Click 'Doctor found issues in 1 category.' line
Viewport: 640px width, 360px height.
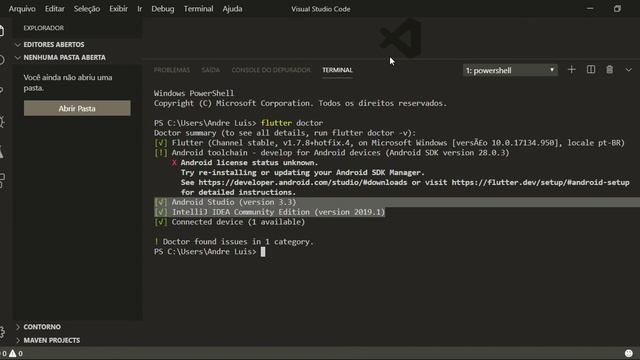238,242
